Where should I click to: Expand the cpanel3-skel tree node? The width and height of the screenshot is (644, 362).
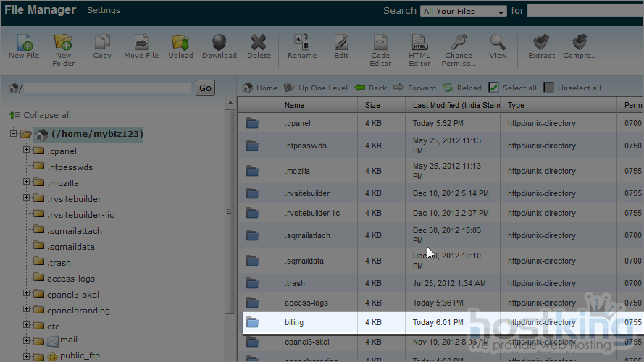(x=27, y=294)
